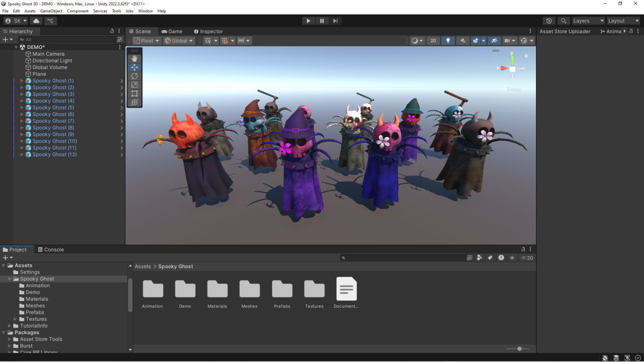Switch to the Inspector tab
The image size is (644, 362).
click(x=208, y=31)
